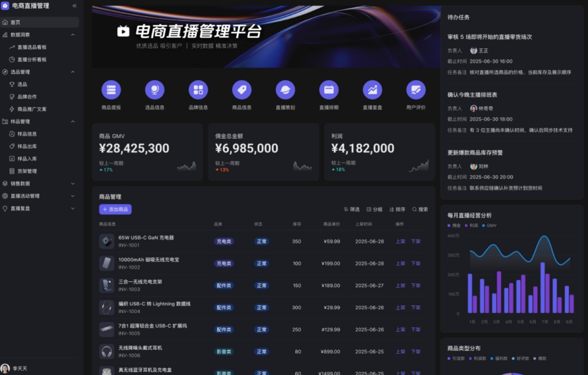Expand the 直播活动管理 sidebar section
Viewport: 588px width, 375px height.
(x=73, y=196)
